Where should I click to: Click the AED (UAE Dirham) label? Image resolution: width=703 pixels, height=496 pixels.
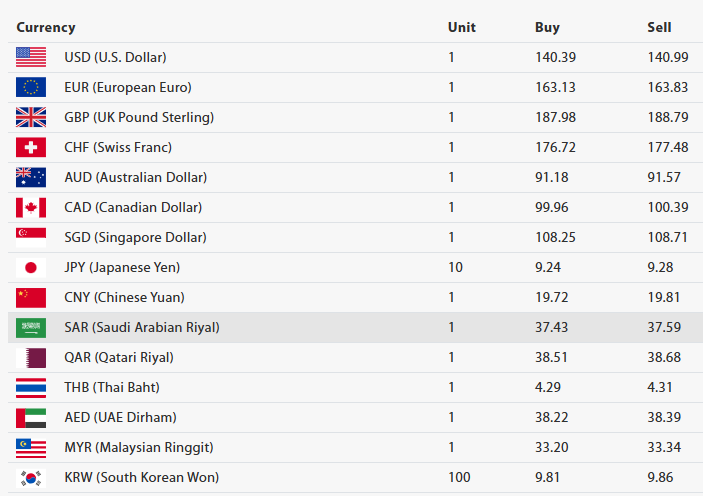pos(119,417)
